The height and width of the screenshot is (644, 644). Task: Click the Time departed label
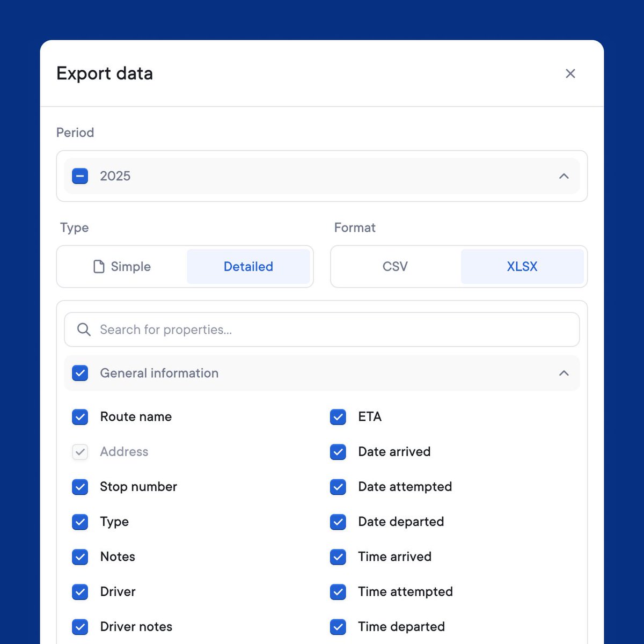pyautogui.click(x=401, y=627)
